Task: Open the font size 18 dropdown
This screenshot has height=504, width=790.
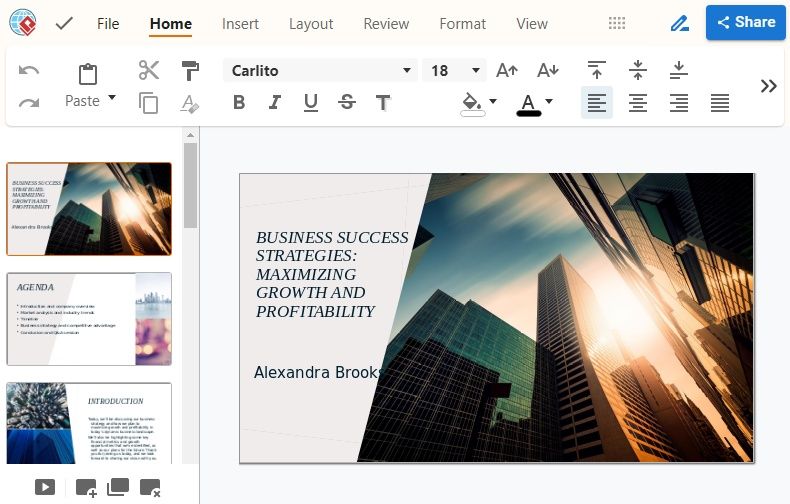Action: tap(454, 71)
